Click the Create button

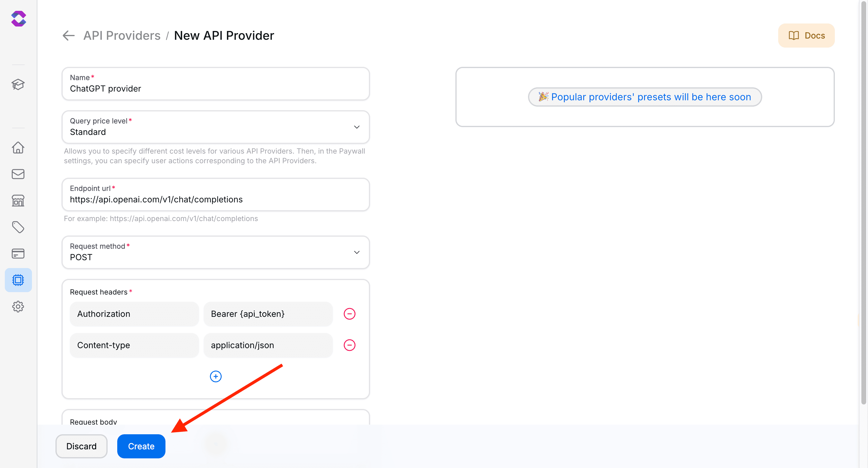pyautogui.click(x=141, y=446)
